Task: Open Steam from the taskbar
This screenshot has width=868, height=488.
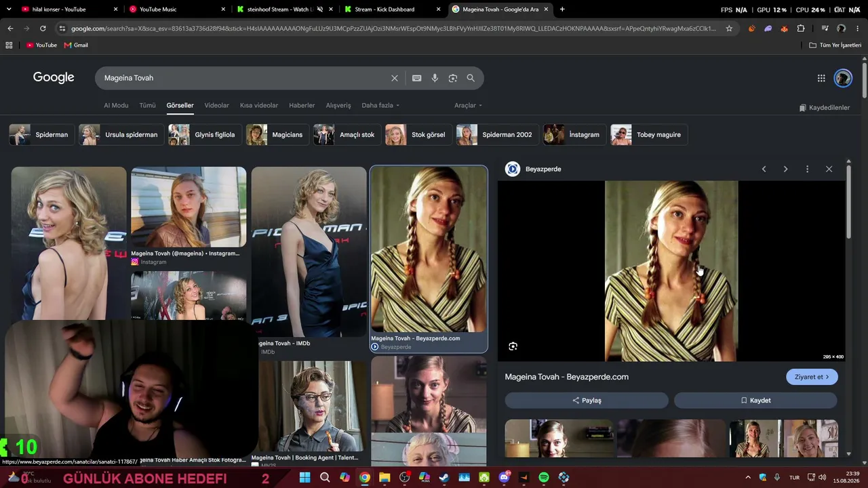Action: point(444,478)
